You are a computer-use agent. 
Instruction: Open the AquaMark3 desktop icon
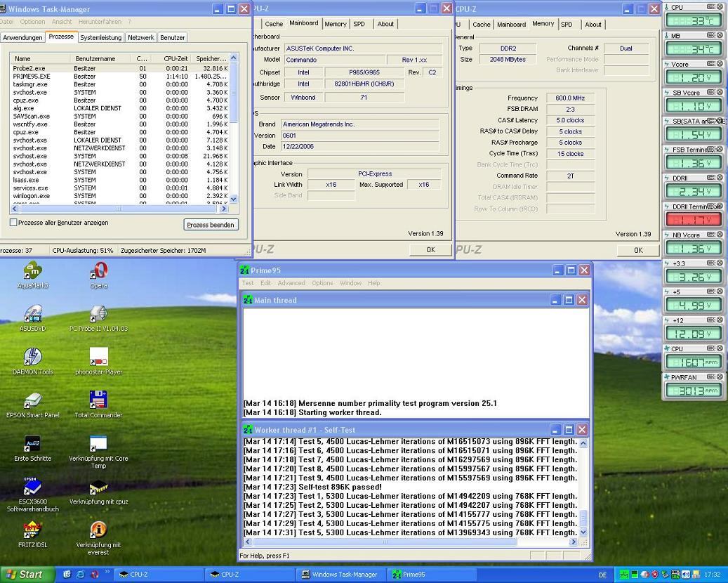pyautogui.click(x=32, y=275)
